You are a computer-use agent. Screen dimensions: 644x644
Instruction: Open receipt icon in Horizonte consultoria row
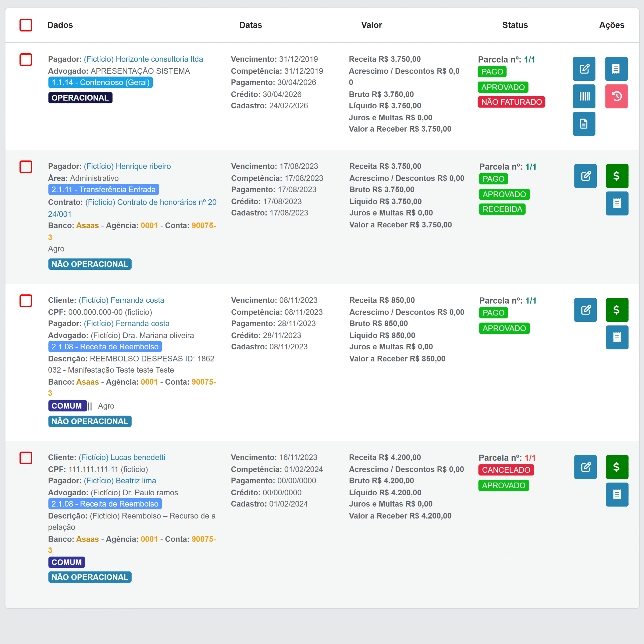616,69
